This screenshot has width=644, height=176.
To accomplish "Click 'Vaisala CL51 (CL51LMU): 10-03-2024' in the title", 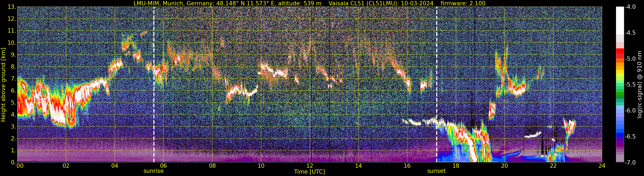I will pos(381,3).
